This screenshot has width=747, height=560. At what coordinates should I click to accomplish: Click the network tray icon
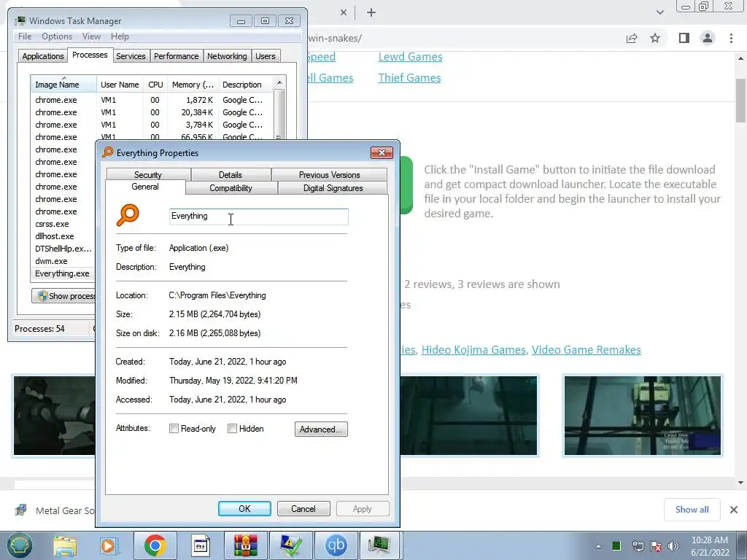(x=638, y=546)
